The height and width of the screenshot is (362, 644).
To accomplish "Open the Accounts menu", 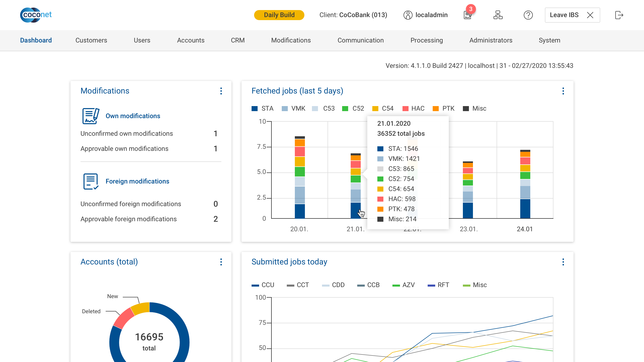I will [191, 40].
